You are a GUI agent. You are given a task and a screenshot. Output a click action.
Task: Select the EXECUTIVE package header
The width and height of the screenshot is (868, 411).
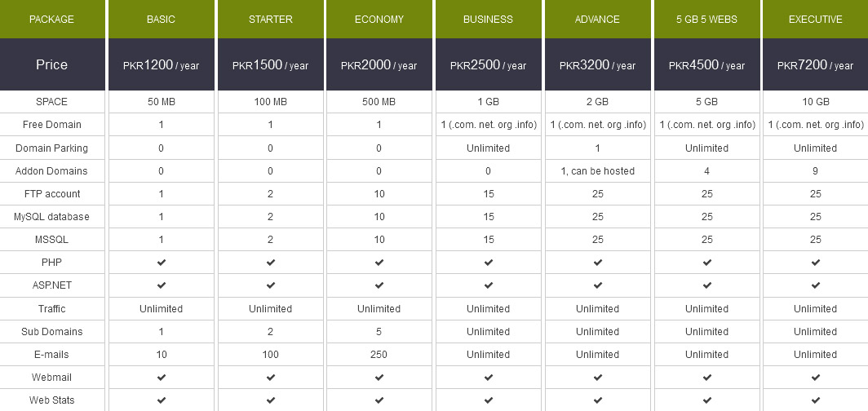click(x=816, y=20)
